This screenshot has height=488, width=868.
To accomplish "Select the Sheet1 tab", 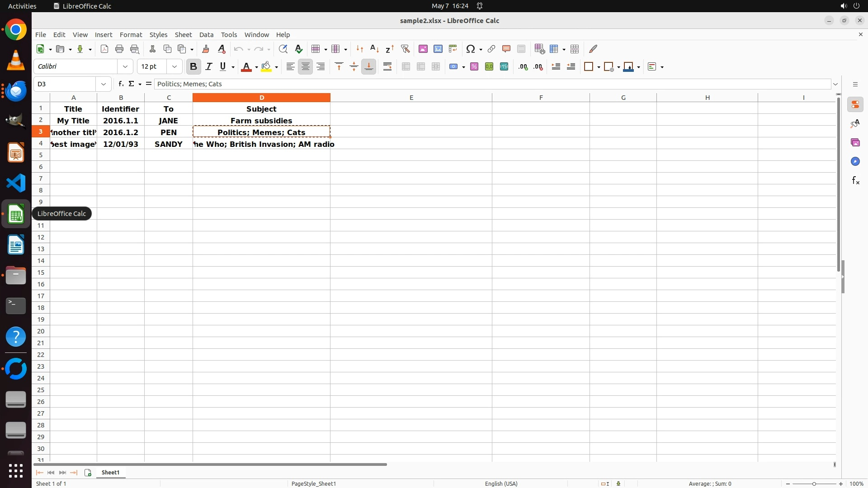I will tap(110, 472).
